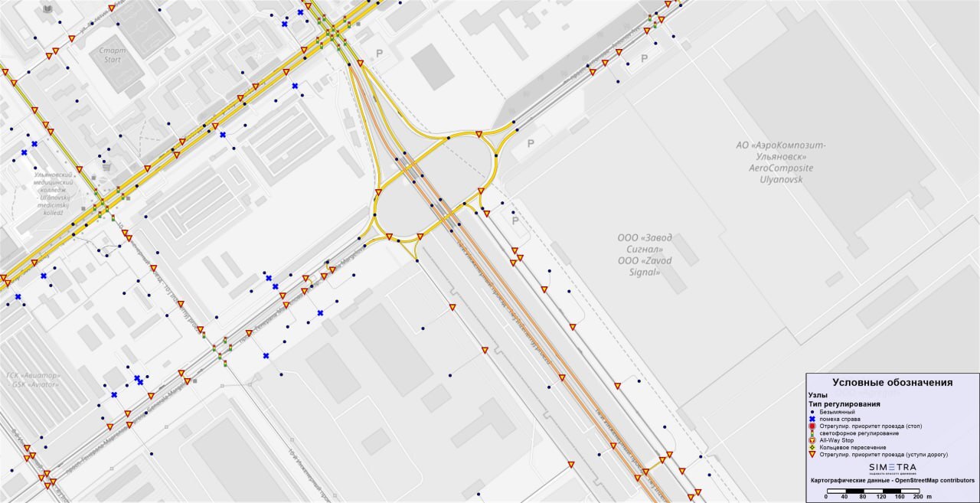Click the blue cross помеха справа legend icon
Viewport: 980px width, 503px height.
(x=812, y=419)
